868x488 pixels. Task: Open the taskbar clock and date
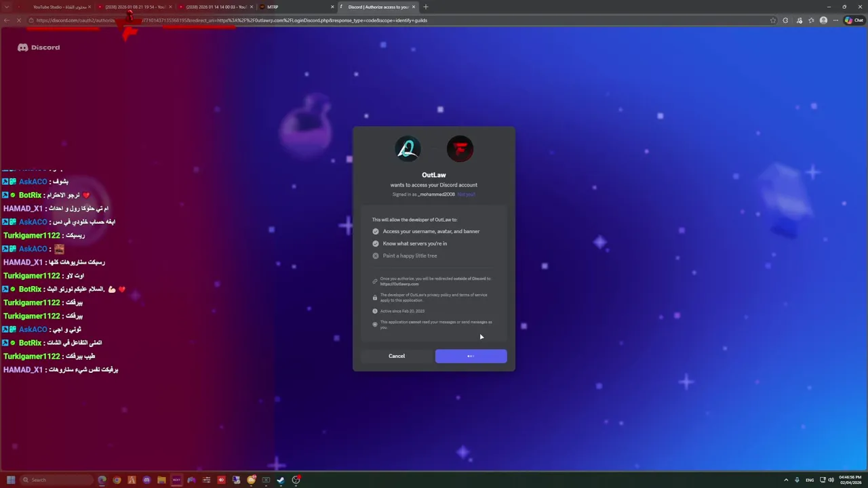pos(850,480)
